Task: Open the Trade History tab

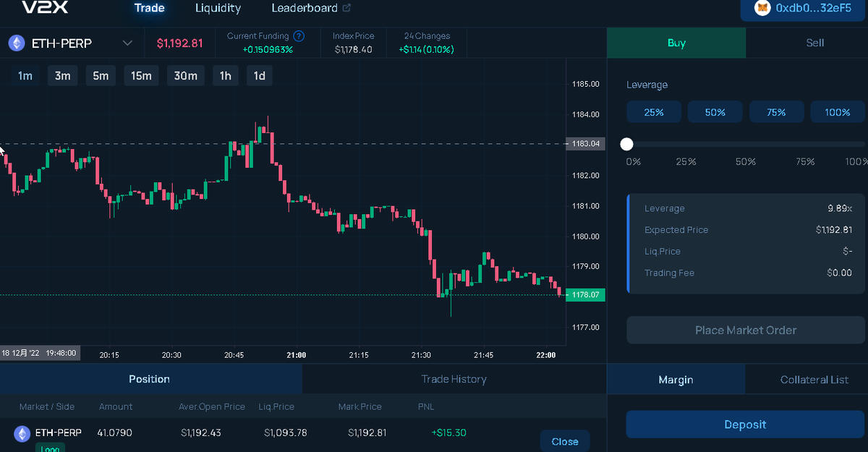Action: click(x=454, y=379)
